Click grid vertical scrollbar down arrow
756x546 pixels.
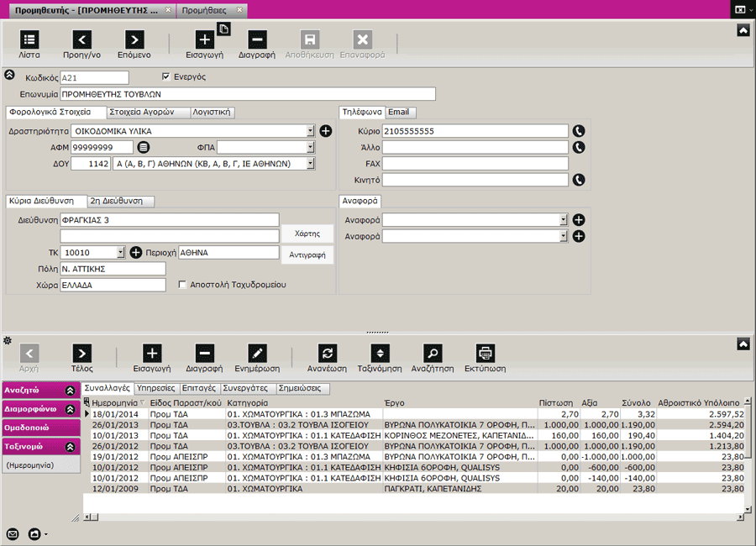[x=748, y=509]
